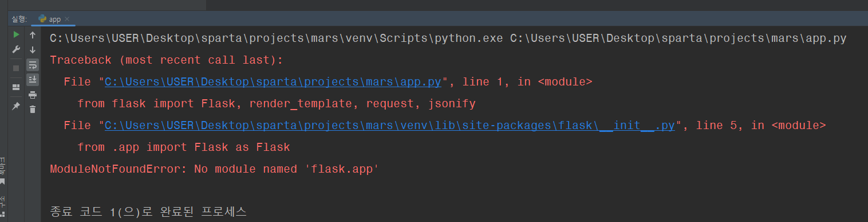Open the app.py traceback file link

tap(273, 82)
